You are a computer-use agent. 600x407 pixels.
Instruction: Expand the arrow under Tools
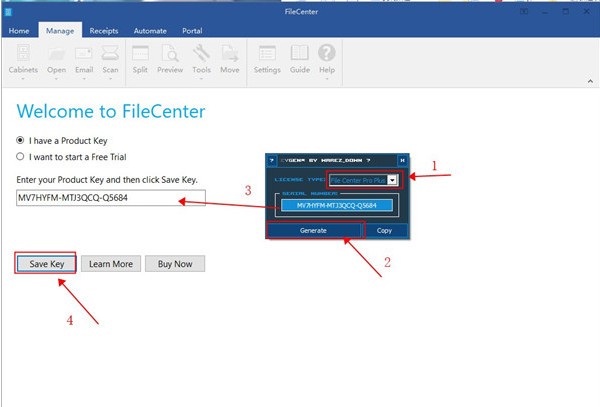201,79
